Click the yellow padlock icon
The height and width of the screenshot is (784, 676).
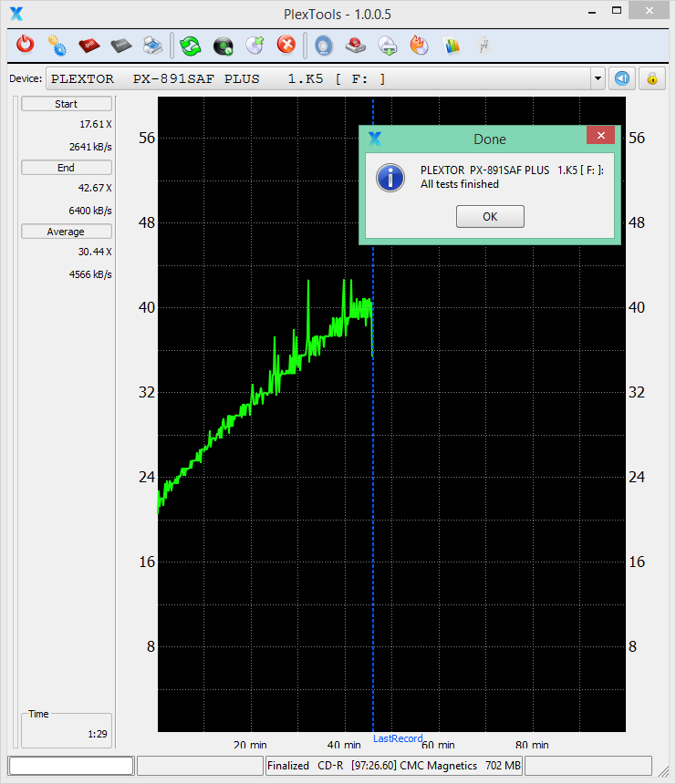tap(652, 78)
